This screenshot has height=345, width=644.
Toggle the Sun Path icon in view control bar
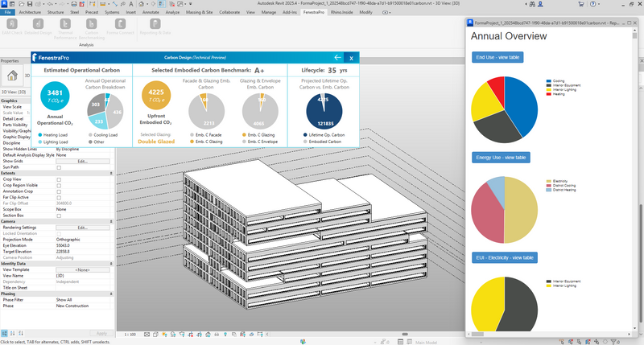tap(164, 335)
